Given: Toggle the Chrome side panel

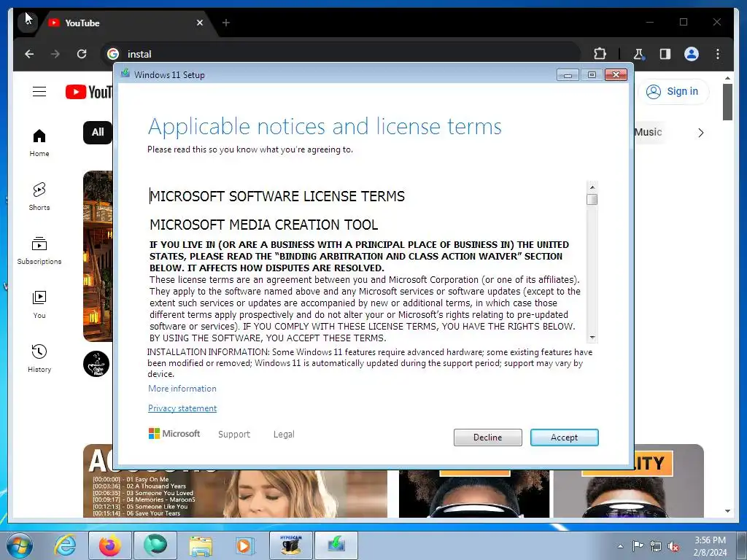Looking at the screenshot, I should 665,54.
